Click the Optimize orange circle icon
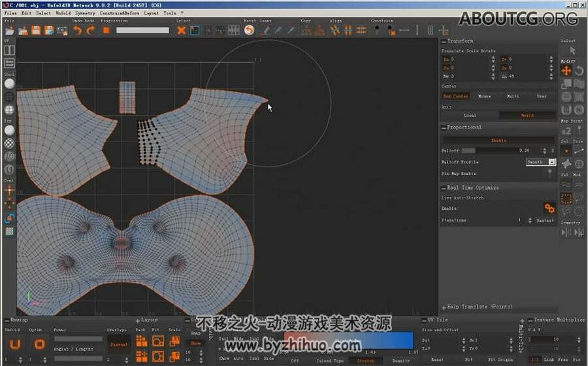This screenshot has height=366, width=588. click(x=39, y=344)
